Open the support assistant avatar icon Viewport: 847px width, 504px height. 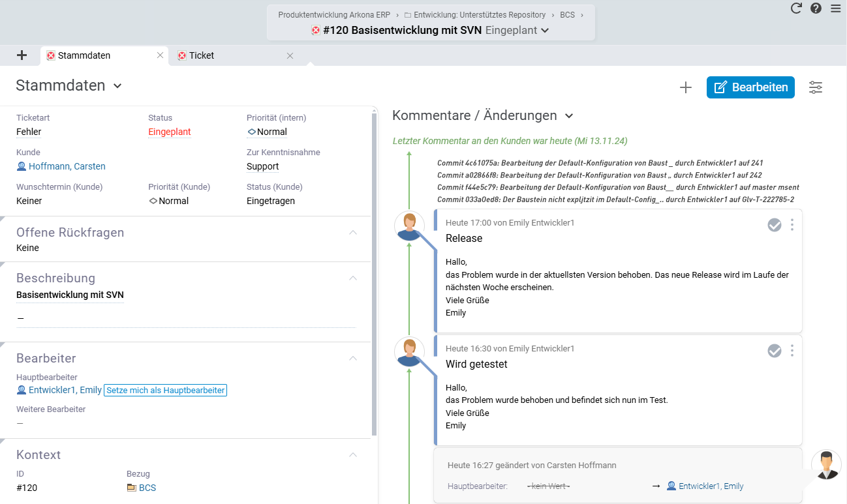pos(826,465)
